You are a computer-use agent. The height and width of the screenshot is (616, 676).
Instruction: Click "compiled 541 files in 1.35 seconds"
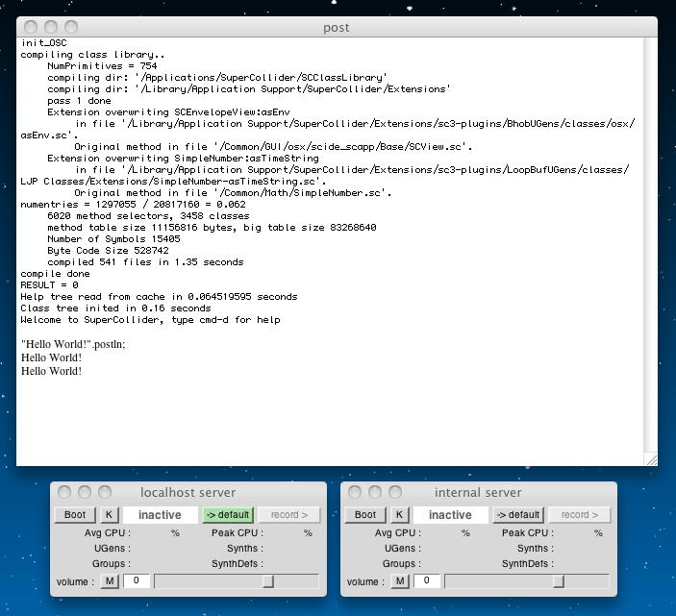click(145, 262)
